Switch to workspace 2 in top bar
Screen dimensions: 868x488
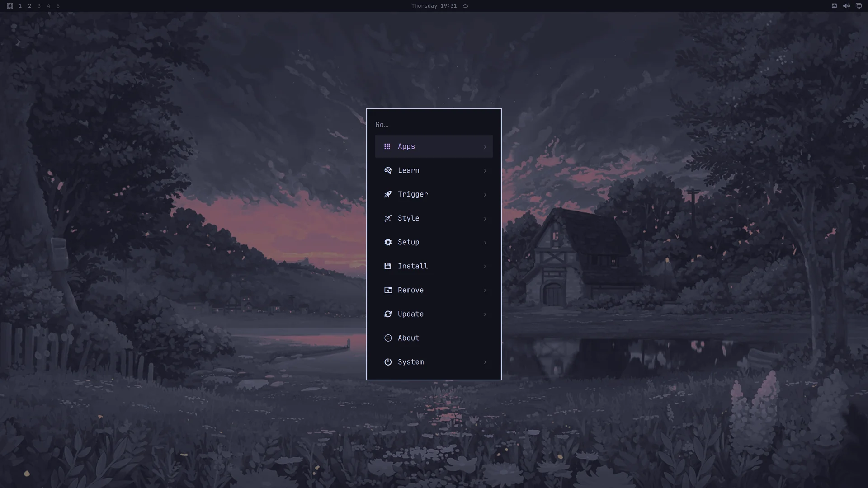click(x=29, y=6)
